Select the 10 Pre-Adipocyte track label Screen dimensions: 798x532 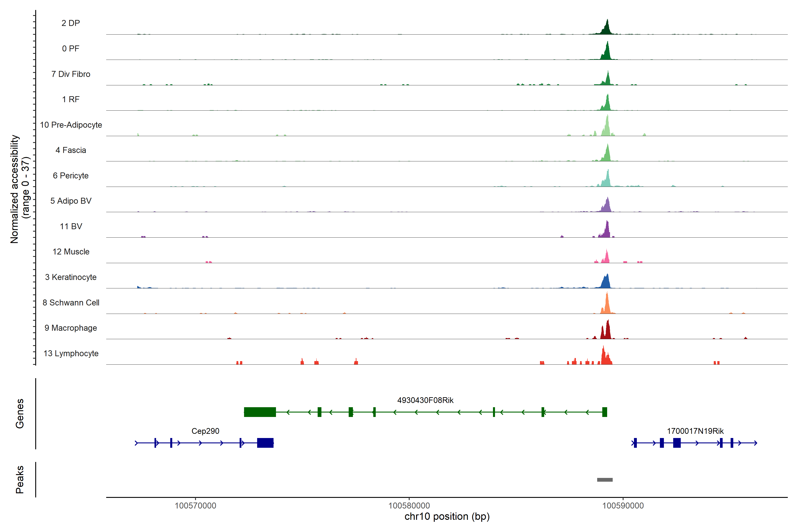[71, 125]
